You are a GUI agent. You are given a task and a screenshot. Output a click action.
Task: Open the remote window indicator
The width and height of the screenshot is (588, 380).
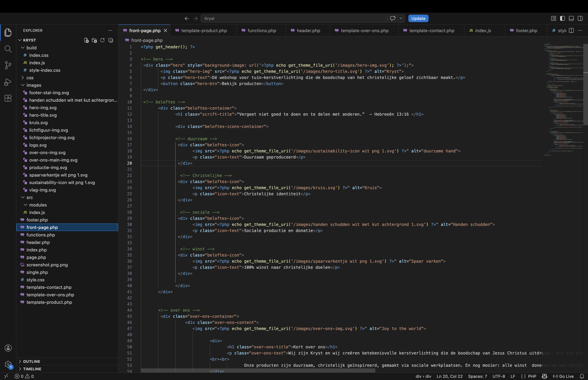click(6, 376)
